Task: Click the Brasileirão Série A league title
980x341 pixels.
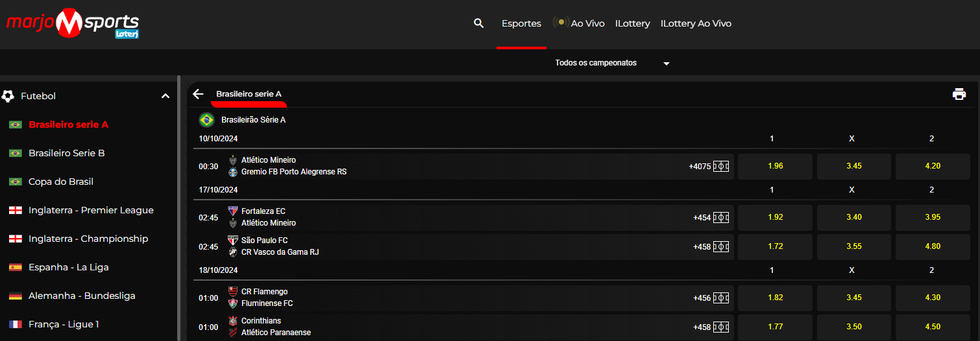Action: coord(253,120)
